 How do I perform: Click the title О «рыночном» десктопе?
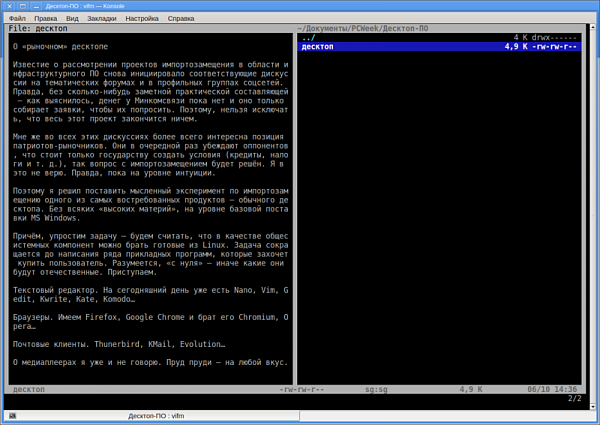tap(60, 47)
